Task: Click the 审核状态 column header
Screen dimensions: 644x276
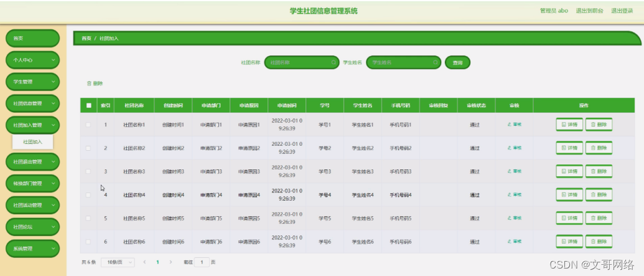Action: pos(476,105)
